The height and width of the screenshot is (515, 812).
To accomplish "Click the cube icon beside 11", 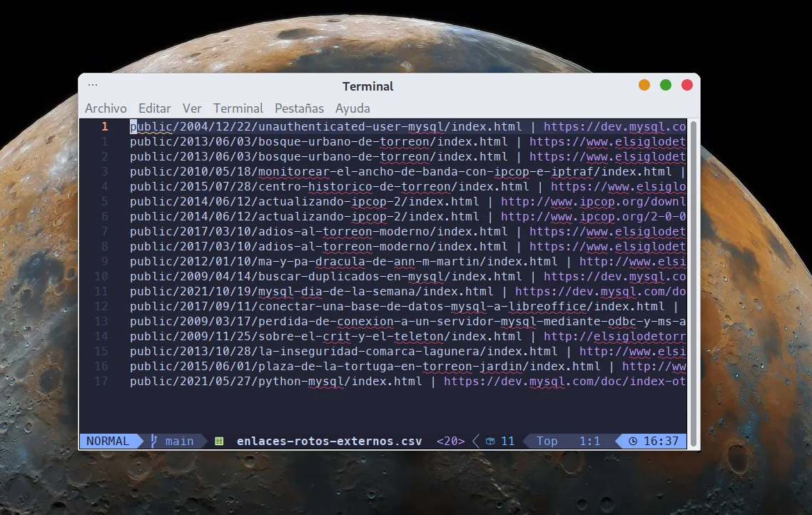I will 490,441.
